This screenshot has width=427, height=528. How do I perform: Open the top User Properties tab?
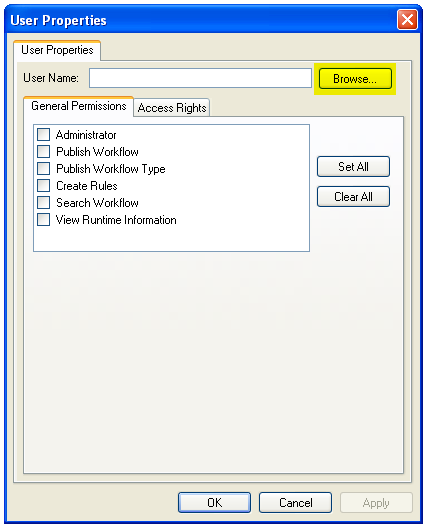point(57,50)
